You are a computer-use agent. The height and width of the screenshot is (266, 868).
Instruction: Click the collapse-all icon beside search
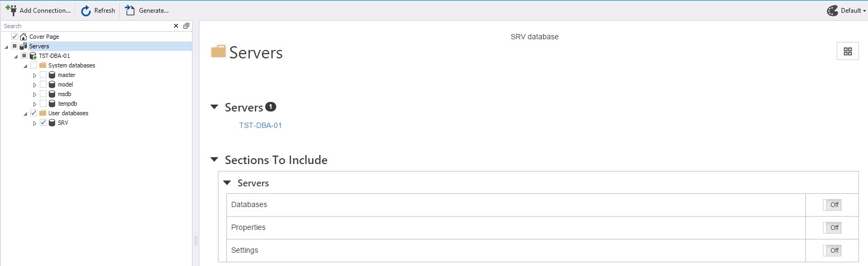pyautogui.click(x=186, y=26)
